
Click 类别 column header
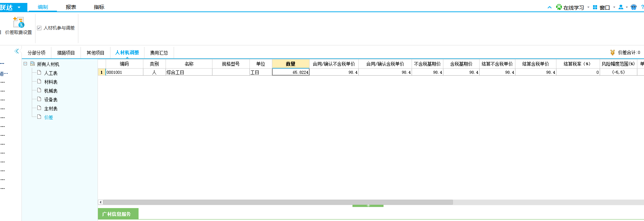pos(154,64)
